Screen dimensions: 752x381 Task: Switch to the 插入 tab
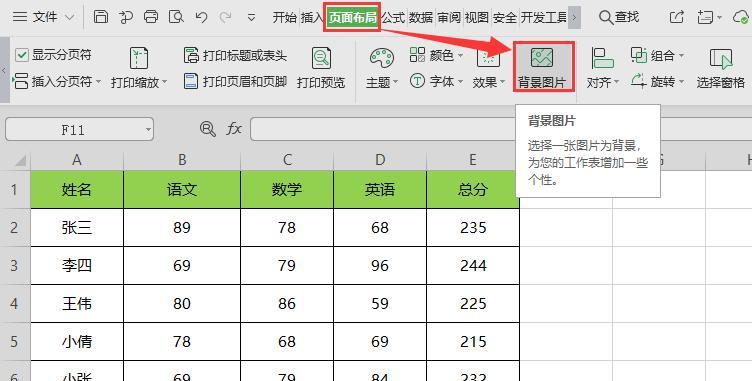[x=312, y=18]
